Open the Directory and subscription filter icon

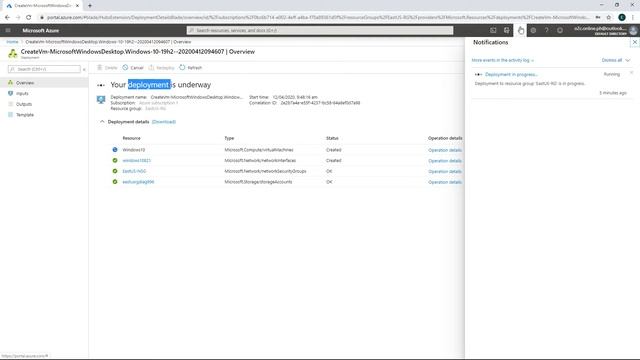(507, 30)
